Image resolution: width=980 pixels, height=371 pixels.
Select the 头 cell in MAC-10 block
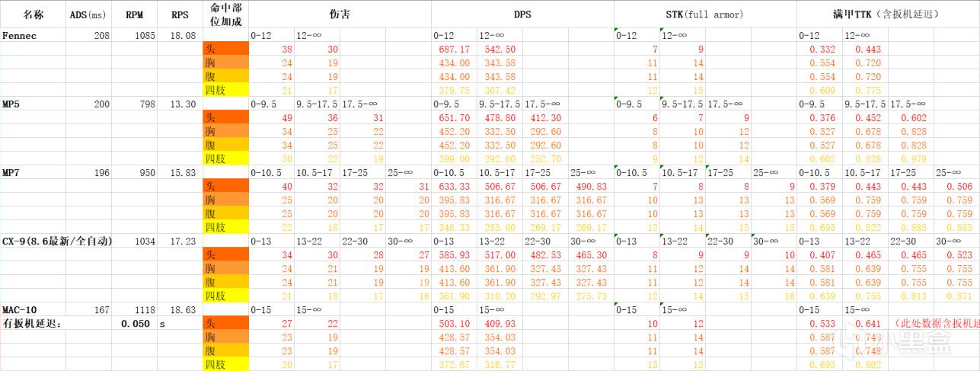coord(225,323)
